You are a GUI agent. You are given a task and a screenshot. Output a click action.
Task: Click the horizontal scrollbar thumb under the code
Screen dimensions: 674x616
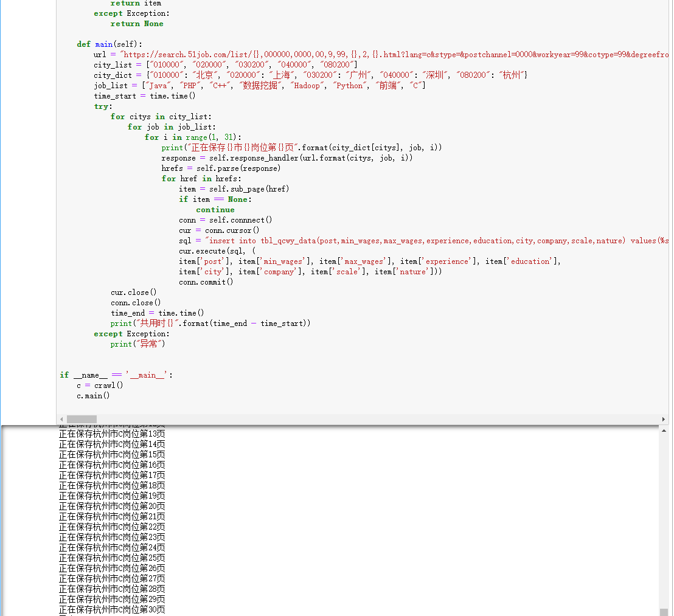82,419
